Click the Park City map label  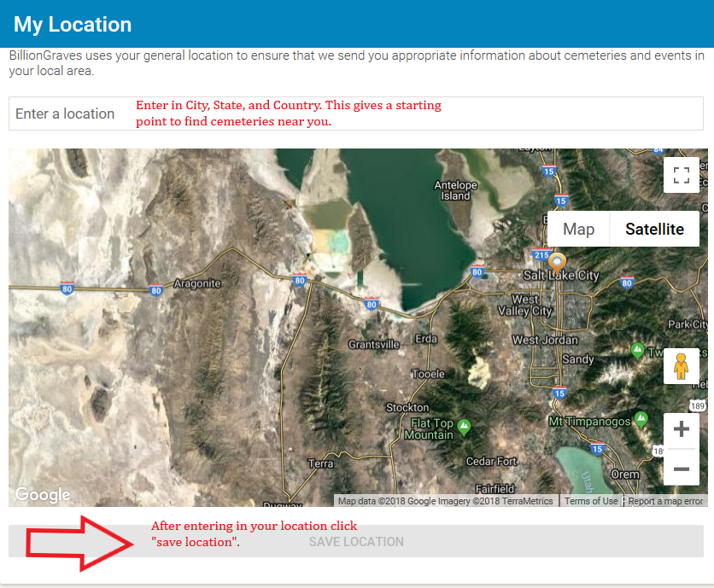coord(688,324)
